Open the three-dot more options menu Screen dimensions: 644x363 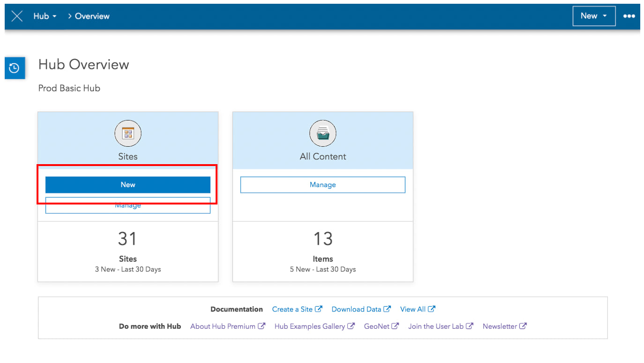click(x=629, y=16)
